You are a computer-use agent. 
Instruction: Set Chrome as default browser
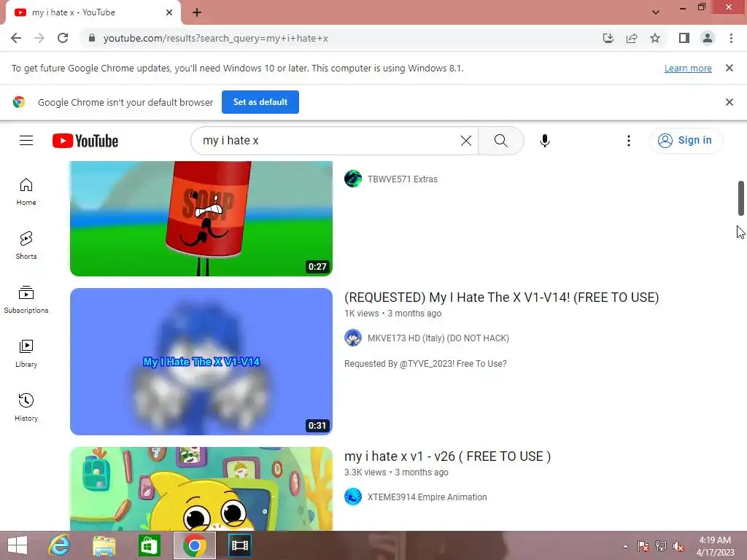point(260,102)
